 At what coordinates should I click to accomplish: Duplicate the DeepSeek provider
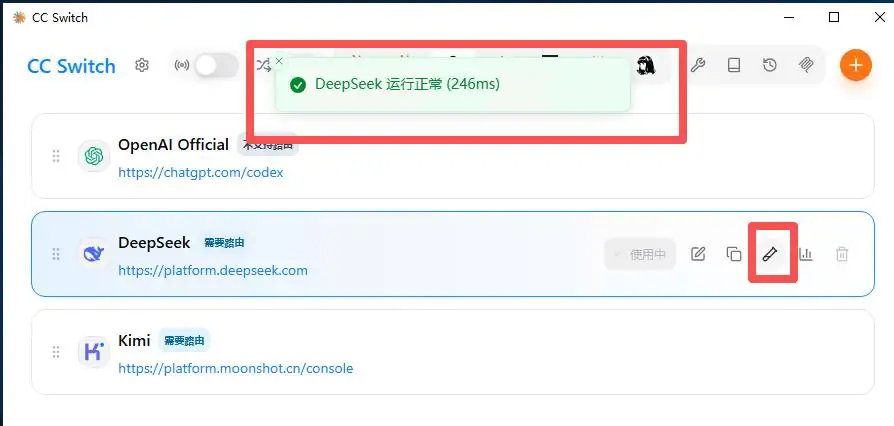734,254
